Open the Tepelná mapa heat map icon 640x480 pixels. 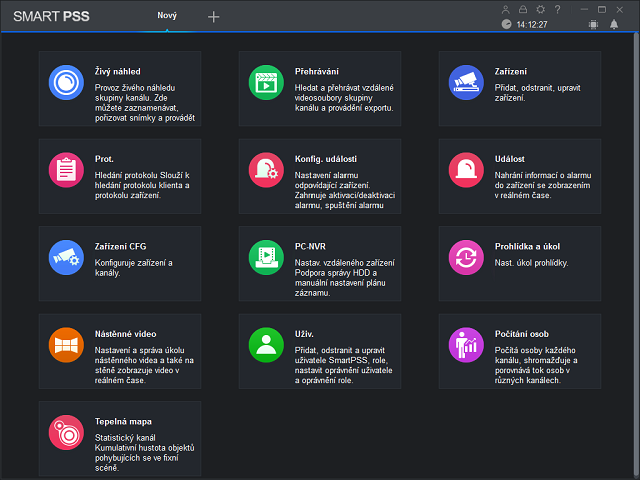66,433
